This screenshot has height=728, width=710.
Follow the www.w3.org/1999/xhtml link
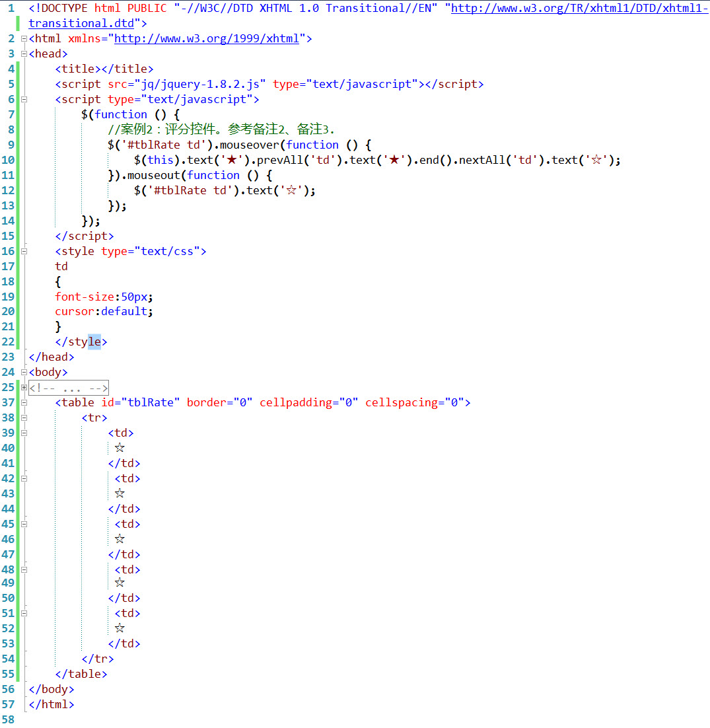tap(205, 38)
